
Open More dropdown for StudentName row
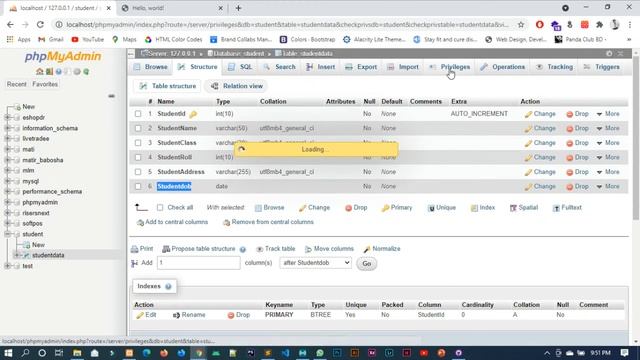(x=608, y=128)
